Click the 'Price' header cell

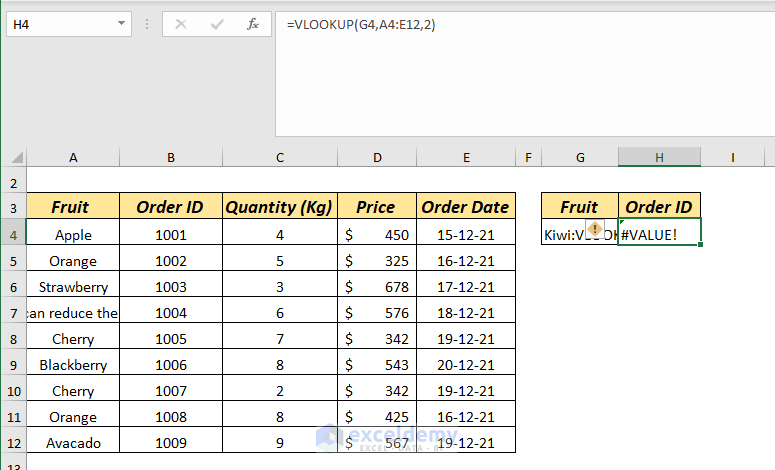click(x=377, y=206)
